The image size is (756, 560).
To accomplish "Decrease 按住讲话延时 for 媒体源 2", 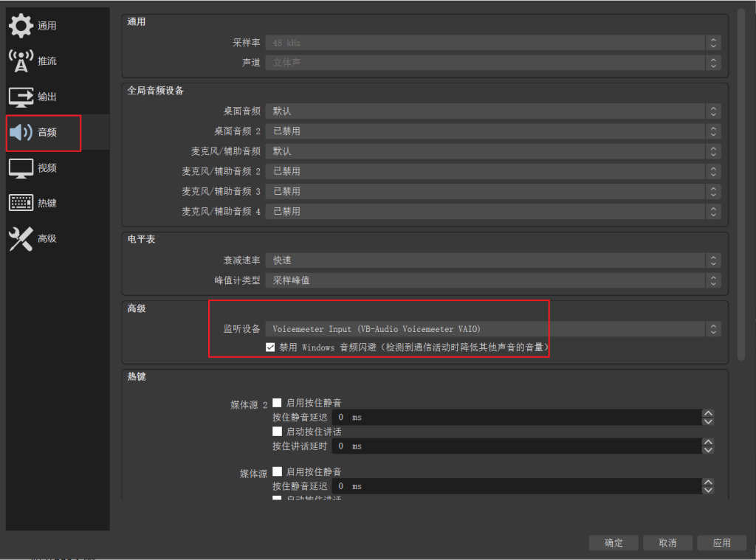I will click(708, 450).
